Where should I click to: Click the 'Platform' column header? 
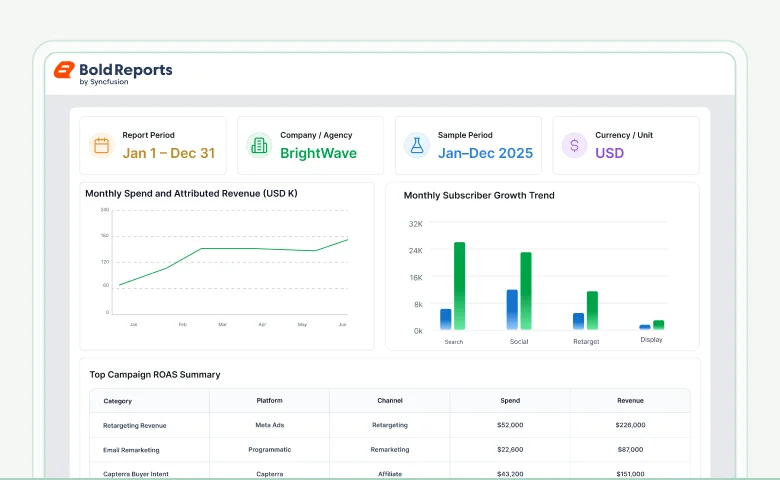coord(270,400)
